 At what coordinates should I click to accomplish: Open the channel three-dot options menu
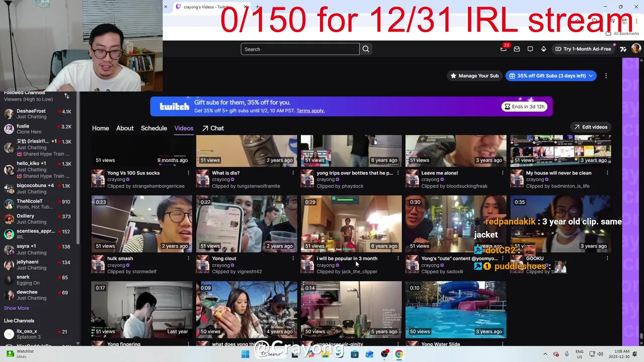click(606, 76)
